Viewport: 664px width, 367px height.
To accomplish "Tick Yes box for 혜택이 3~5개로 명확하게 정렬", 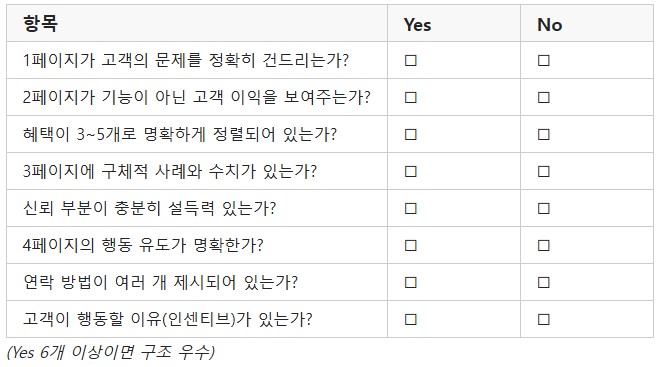I will pos(410,135).
